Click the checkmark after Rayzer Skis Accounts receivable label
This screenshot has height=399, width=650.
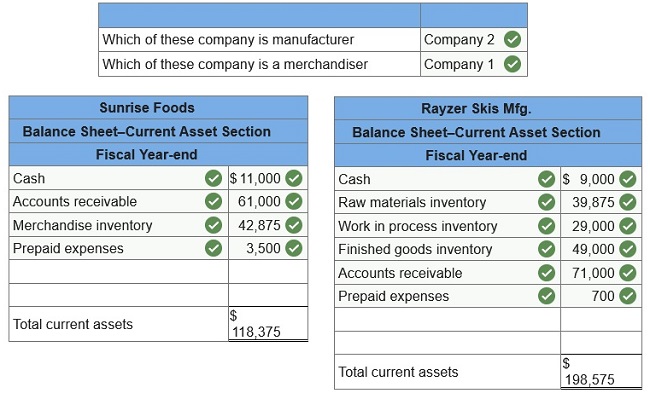coord(546,273)
